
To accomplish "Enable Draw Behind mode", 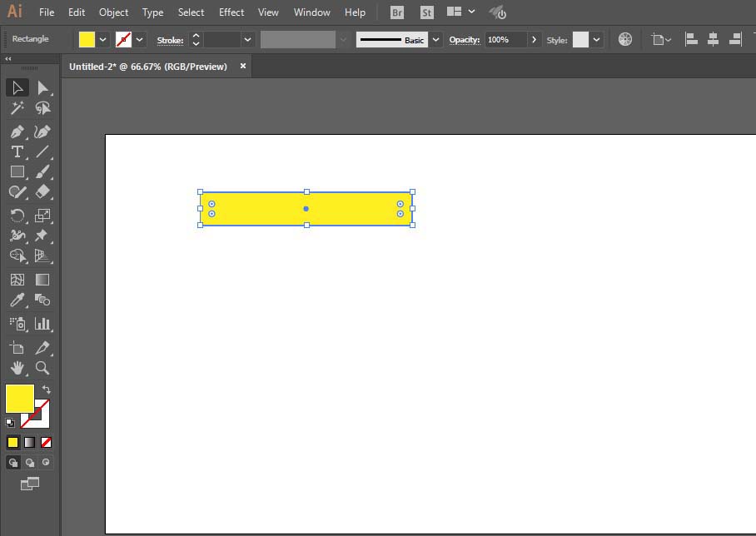I will pyautogui.click(x=29, y=463).
